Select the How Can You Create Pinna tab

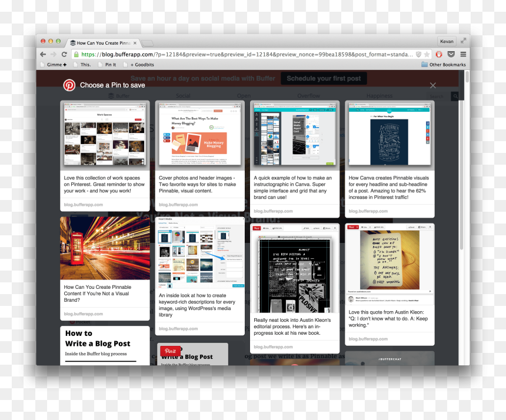104,43
